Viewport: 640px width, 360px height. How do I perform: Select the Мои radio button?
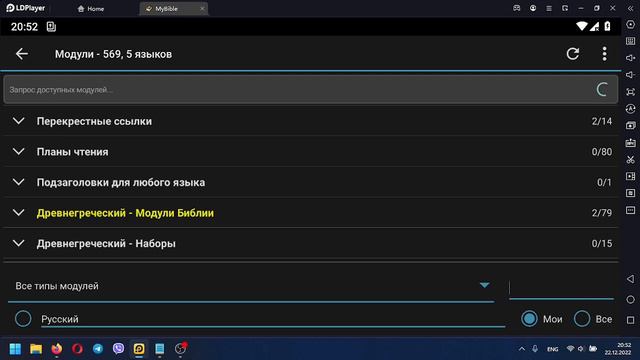[x=529, y=319]
